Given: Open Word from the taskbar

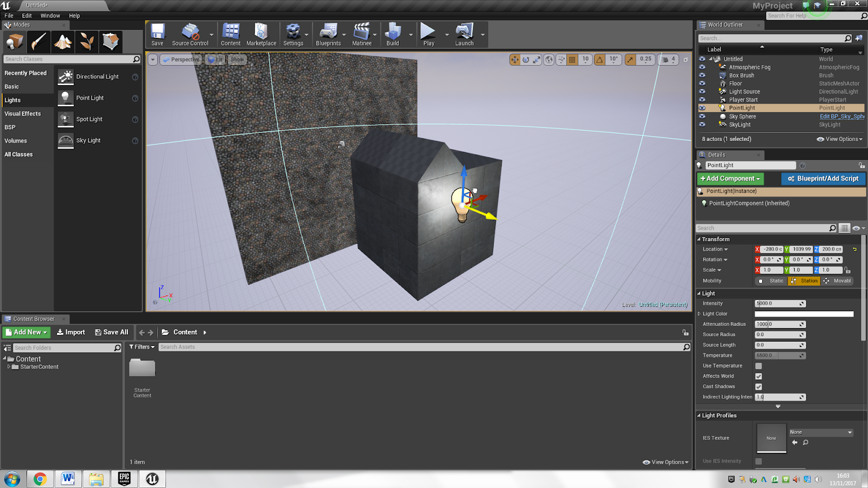Looking at the screenshot, I should pyautogui.click(x=68, y=479).
